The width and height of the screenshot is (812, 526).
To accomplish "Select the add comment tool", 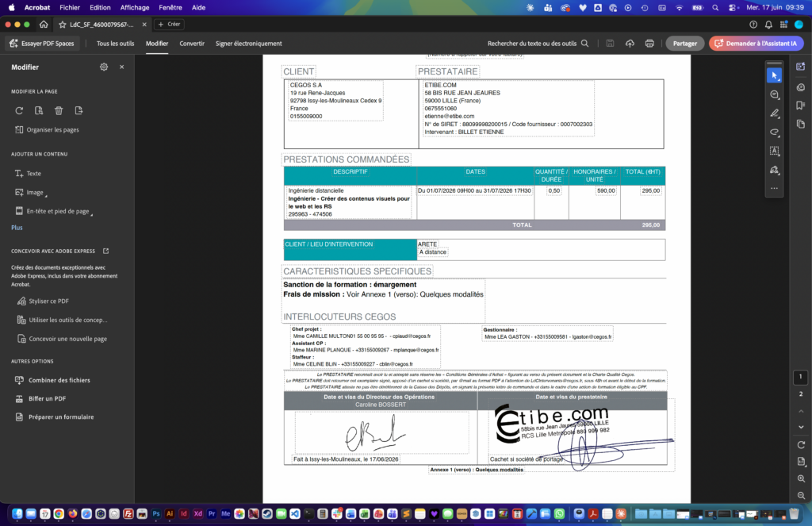I will pos(774,94).
